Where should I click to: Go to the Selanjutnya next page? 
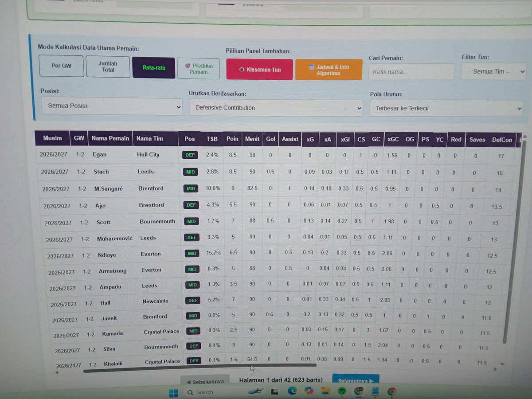356,380
